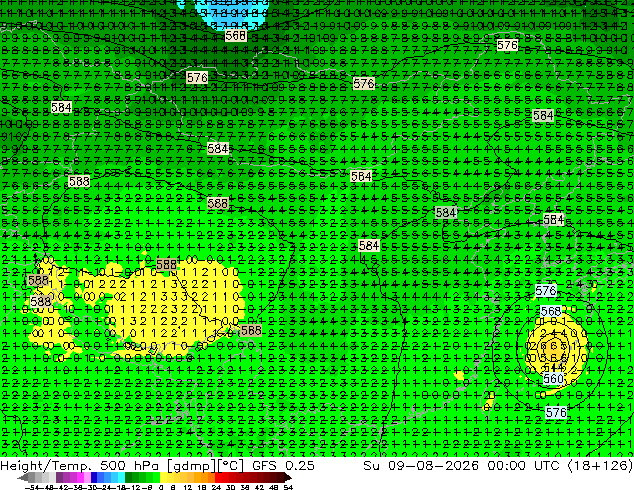The width and height of the screenshot is (634, 490).
Task: Click the gray left arrow cap of legend
Action: tap(23, 477)
